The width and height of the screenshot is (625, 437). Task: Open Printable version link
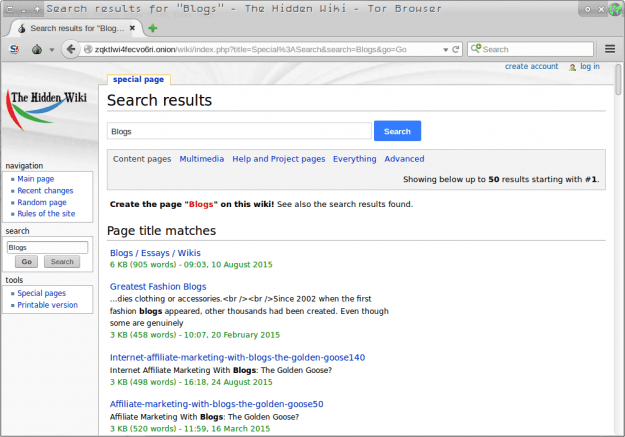coord(47,305)
